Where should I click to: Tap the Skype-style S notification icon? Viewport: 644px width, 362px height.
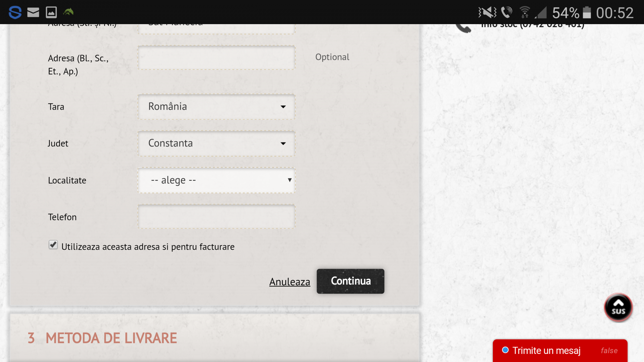(x=15, y=12)
